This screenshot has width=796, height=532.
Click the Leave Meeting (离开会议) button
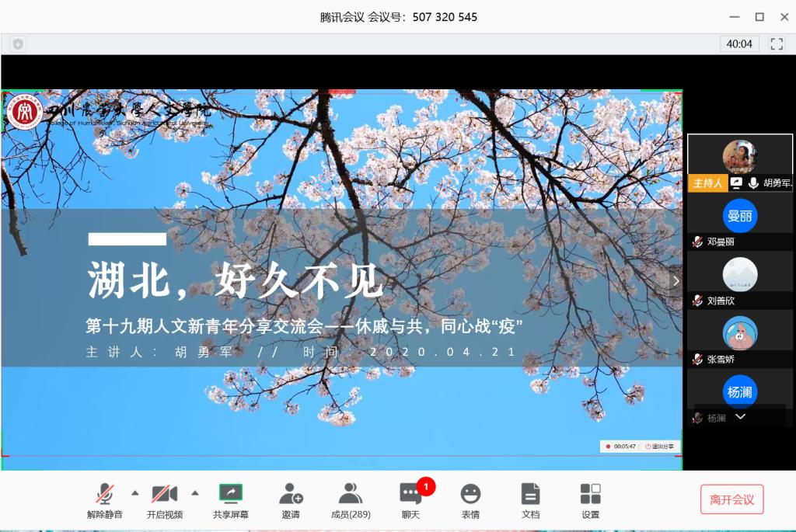[x=731, y=499]
